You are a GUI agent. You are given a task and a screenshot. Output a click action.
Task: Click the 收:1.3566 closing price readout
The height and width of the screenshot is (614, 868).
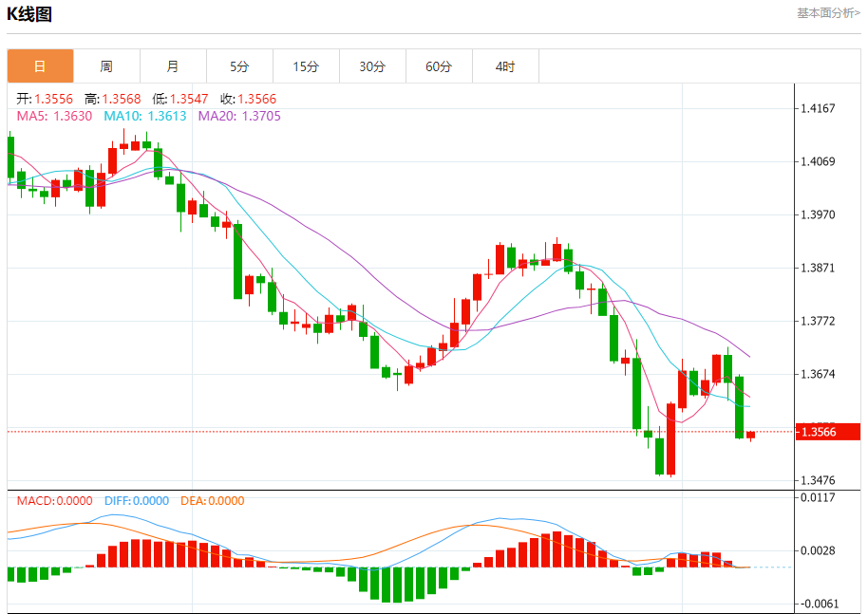coord(249,99)
